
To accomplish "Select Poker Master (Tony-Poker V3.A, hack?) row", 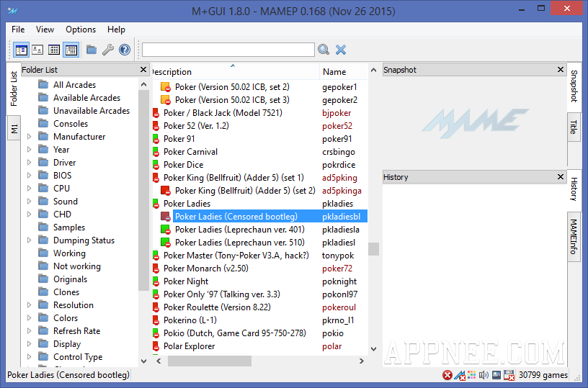I will tap(259, 256).
